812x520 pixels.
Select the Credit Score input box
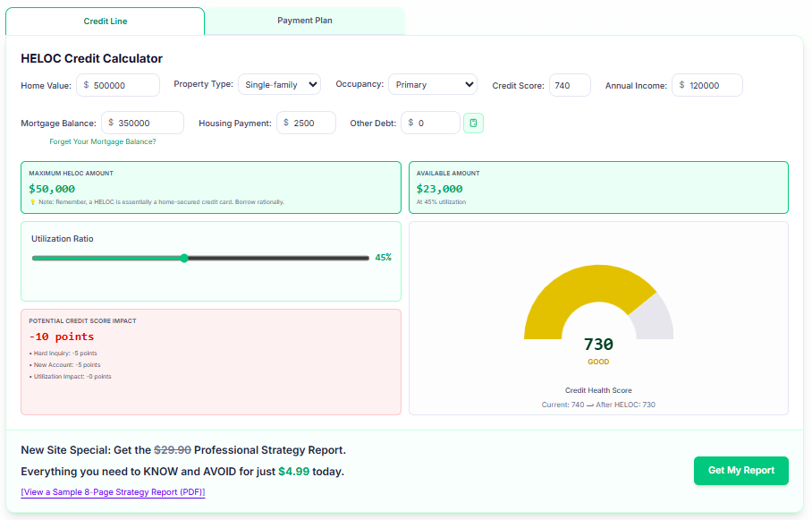pos(570,84)
